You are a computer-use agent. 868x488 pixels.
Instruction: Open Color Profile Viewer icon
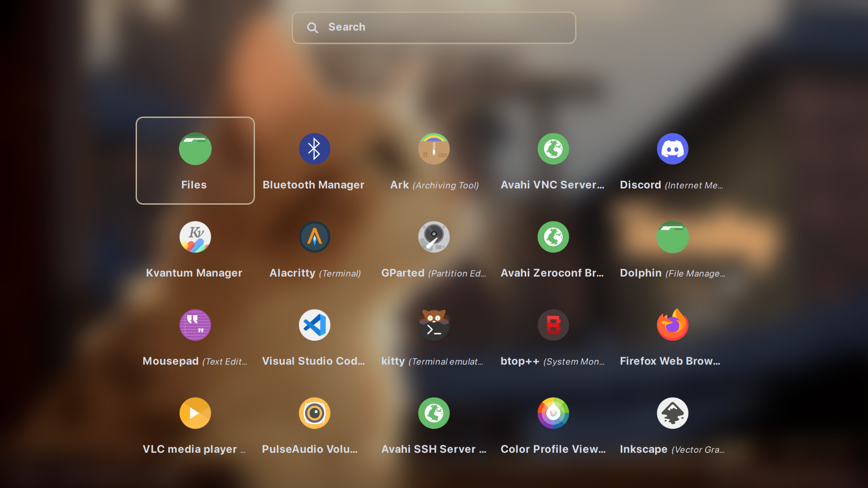point(553,413)
